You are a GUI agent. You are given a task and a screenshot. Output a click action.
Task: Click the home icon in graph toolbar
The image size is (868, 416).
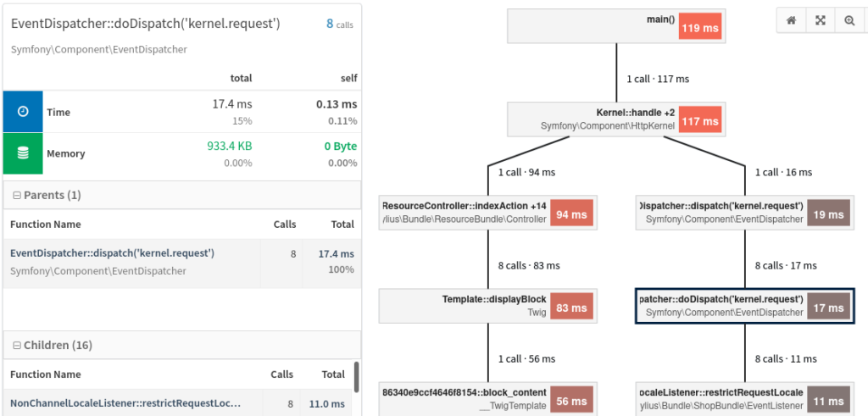click(x=792, y=20)
